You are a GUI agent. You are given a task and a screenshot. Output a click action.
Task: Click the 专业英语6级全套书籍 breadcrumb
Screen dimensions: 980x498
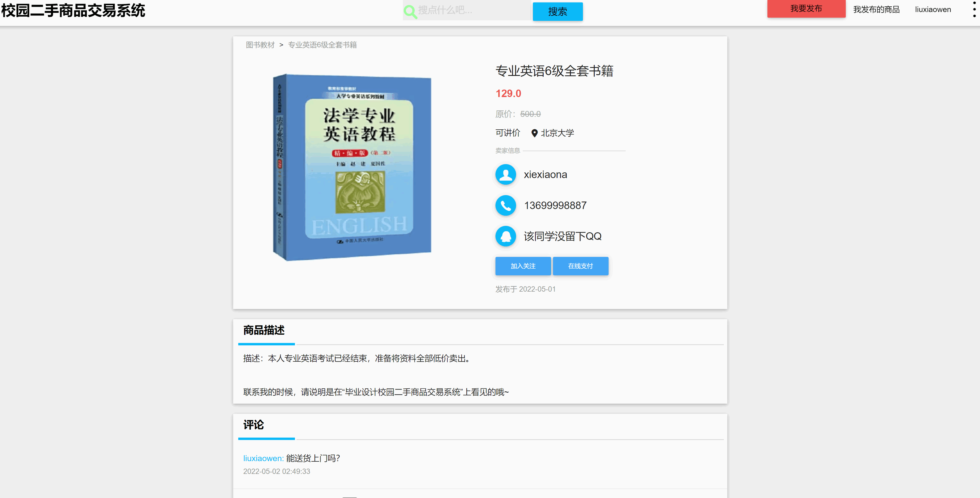click(x=322, y=45)
